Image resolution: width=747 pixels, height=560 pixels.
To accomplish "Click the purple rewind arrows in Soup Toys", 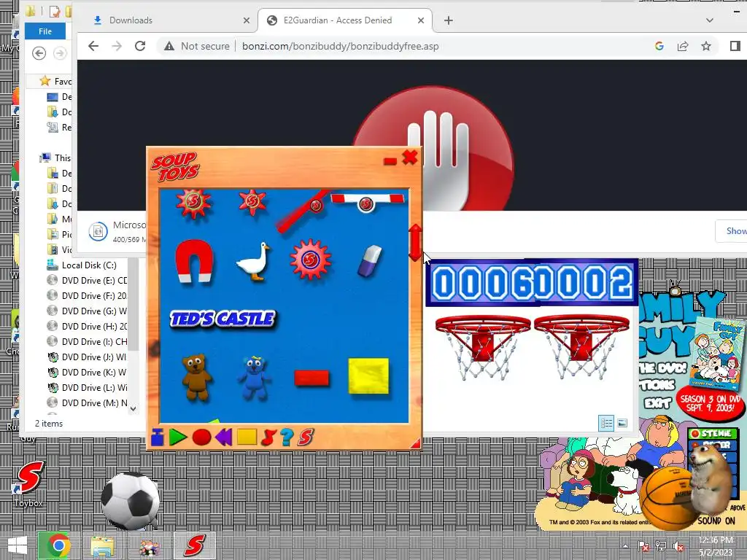I will coord(223,437).
